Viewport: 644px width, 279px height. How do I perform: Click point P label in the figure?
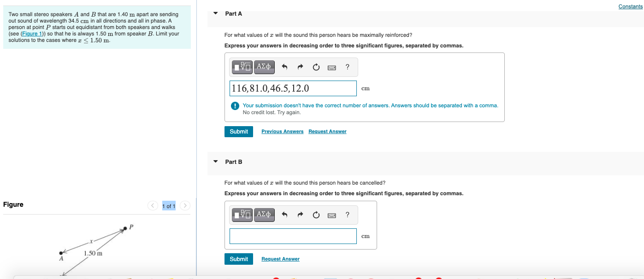click(131, 227)
